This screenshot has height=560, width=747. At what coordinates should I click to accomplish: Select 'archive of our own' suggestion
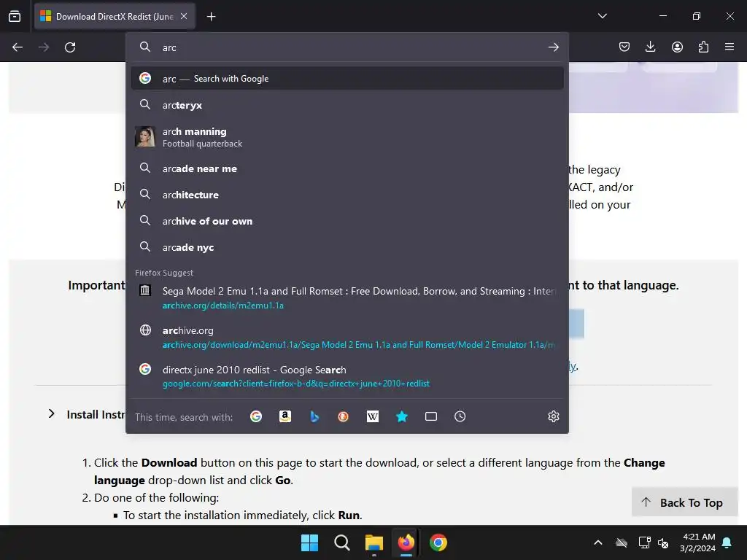pos(347,221)
